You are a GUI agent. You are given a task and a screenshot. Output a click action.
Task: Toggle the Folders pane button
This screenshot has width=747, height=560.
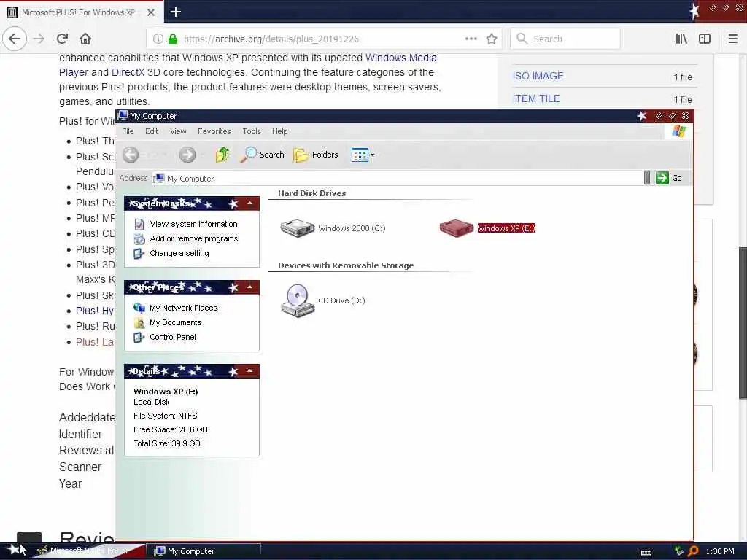click(x=315, y=155)
